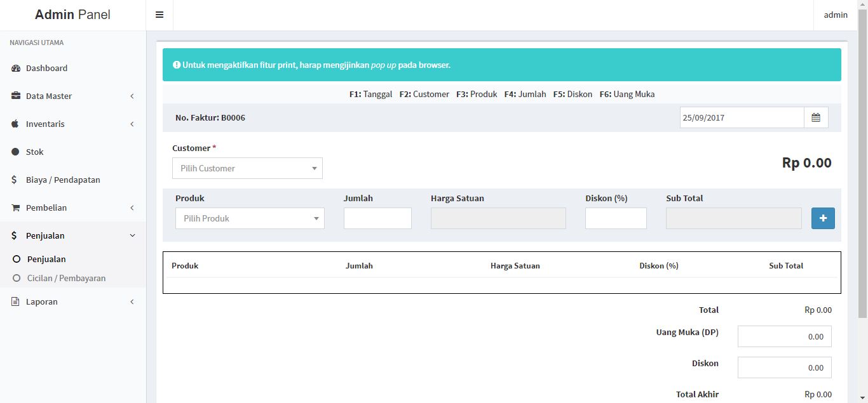This screenshot has height=403, width=868.
Task: Click the Stok circle icon
Action: point(16,152)
